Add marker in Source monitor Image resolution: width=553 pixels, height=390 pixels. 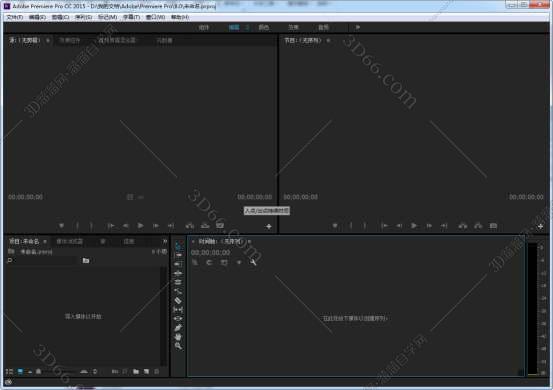coord(61,226)
